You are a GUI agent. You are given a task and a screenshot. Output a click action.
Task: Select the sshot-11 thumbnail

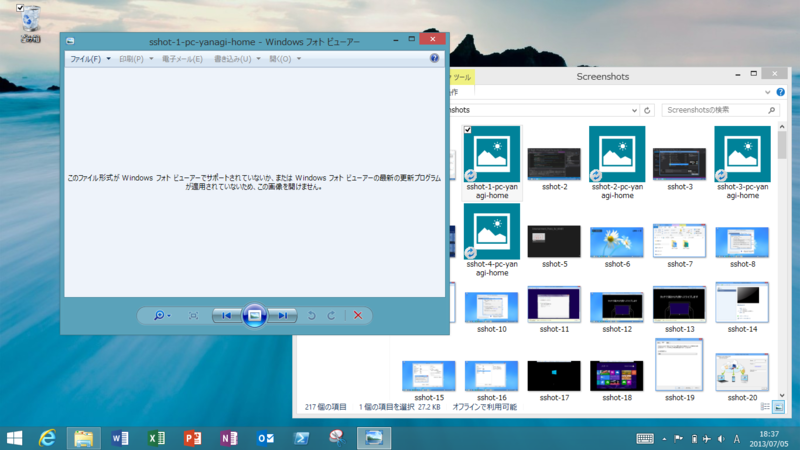[554, 305]
